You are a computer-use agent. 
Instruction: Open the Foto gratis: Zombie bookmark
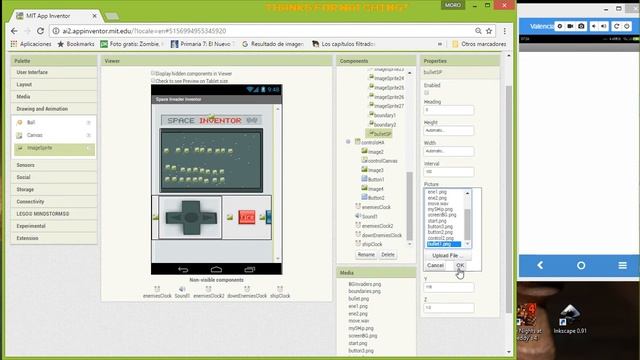click(132, 44)
